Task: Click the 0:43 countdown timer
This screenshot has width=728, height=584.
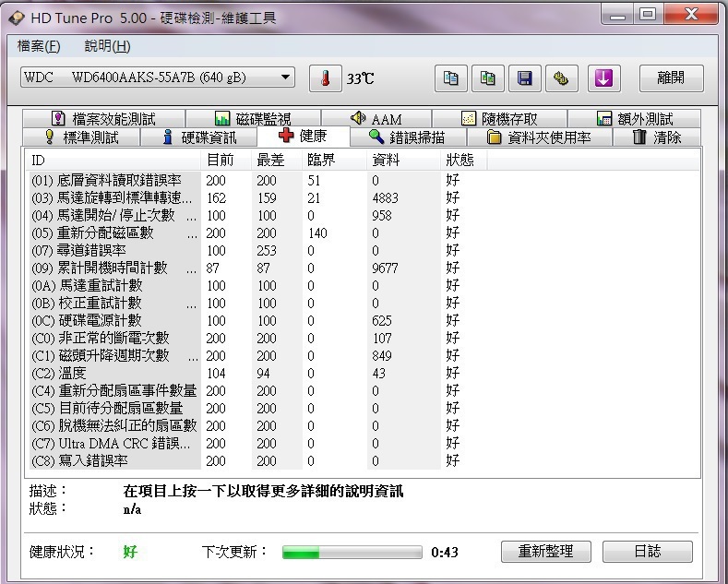Action: tap(445, 552)
